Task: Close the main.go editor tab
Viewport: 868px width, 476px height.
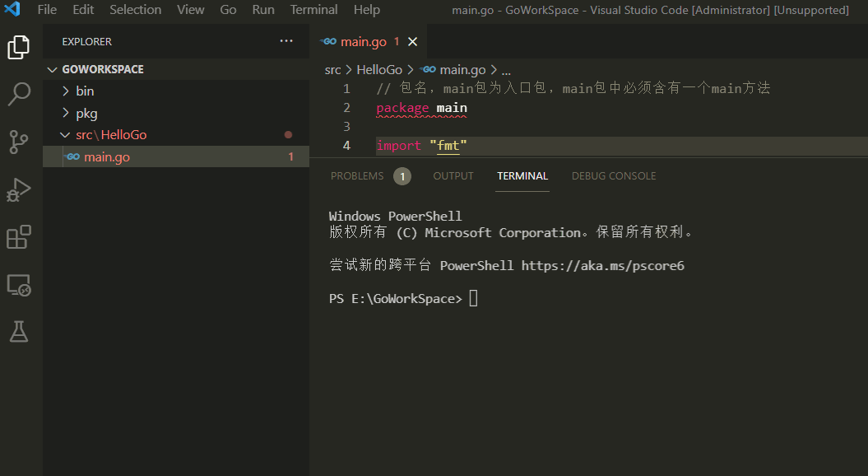Action: [412, 41]
